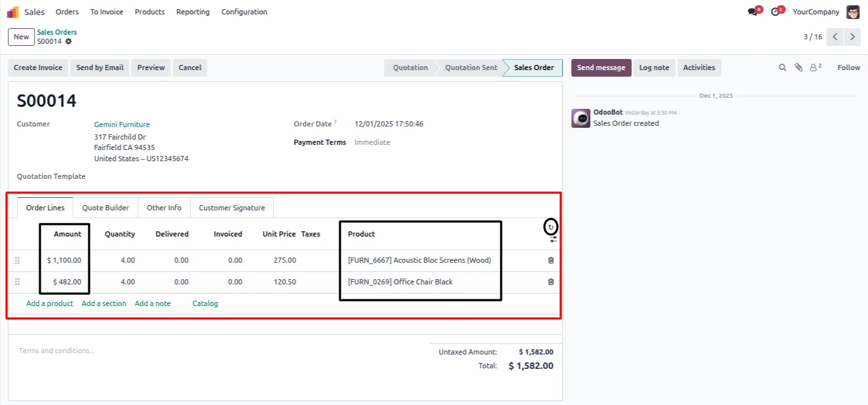This screenshot has width=868, height=405.
Task: Click Add a section
Action: point(104,303)
